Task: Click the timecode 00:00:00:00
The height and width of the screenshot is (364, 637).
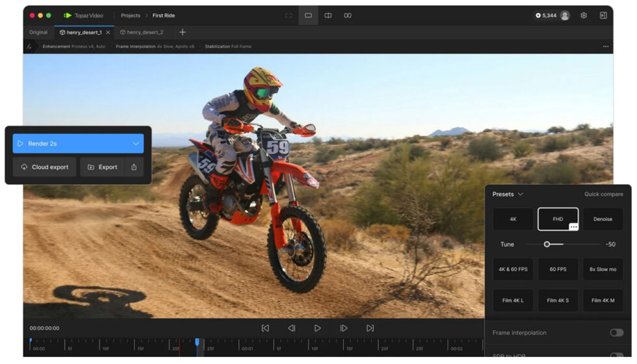Action: point(44,328)
